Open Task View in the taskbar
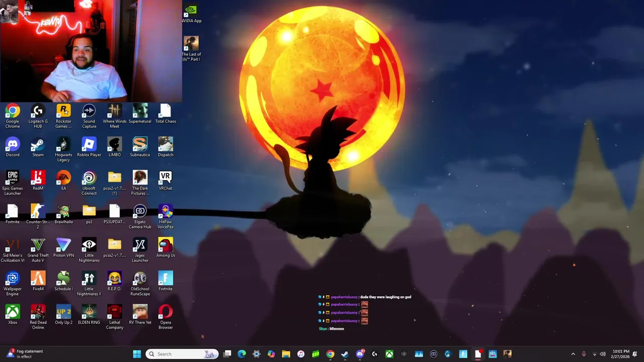This screenshot has height=362, width=644. pos(227,354)
